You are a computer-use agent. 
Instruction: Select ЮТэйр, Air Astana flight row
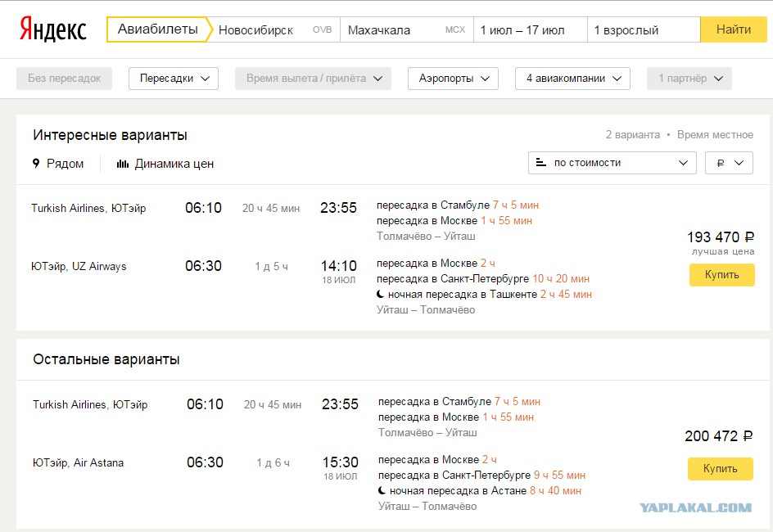(78, 462)
